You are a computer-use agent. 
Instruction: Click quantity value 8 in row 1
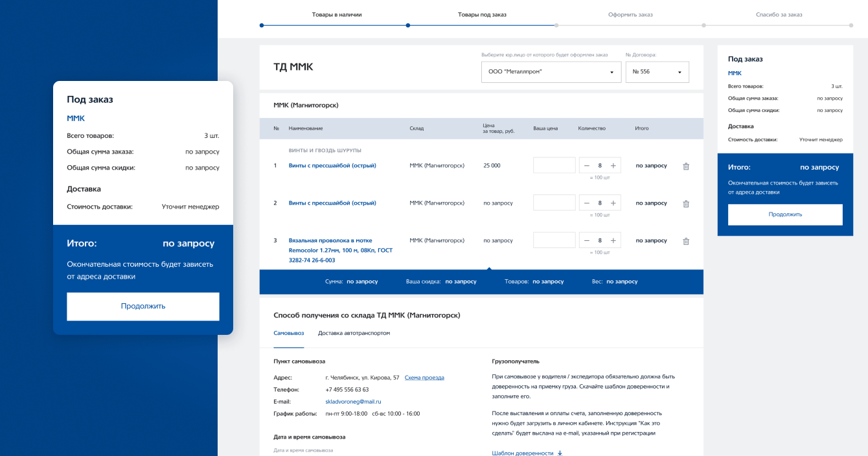coord(600,166)
